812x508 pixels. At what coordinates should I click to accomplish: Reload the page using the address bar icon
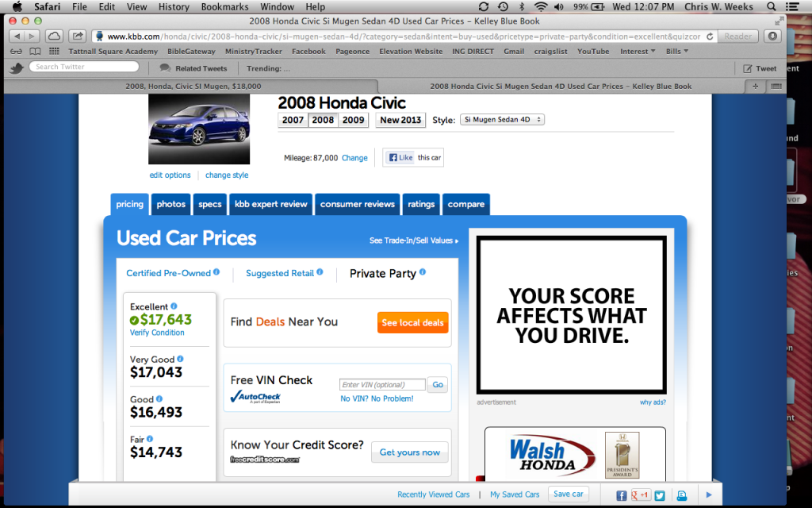click(x=708, y=36)
